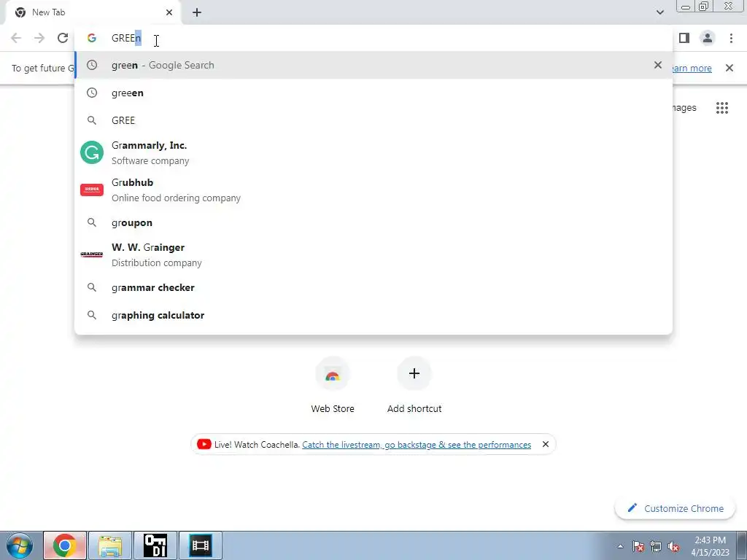The width and height of the screenshot is (747, 560).
Task: Choose the Grammarly, Inc. suggestion
Action: click(x=373, y=153)
